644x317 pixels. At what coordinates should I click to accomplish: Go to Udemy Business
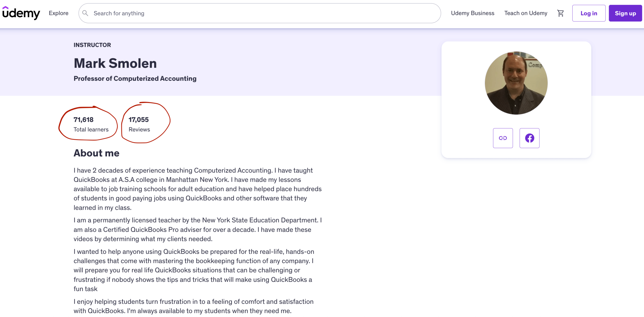click(472, 13)
